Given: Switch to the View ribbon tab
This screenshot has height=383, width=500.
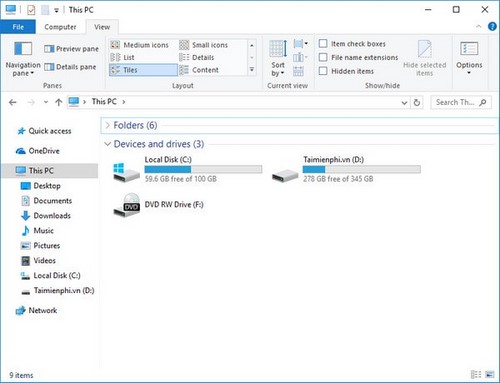Looking at the screenshot, I should point(102,27).
